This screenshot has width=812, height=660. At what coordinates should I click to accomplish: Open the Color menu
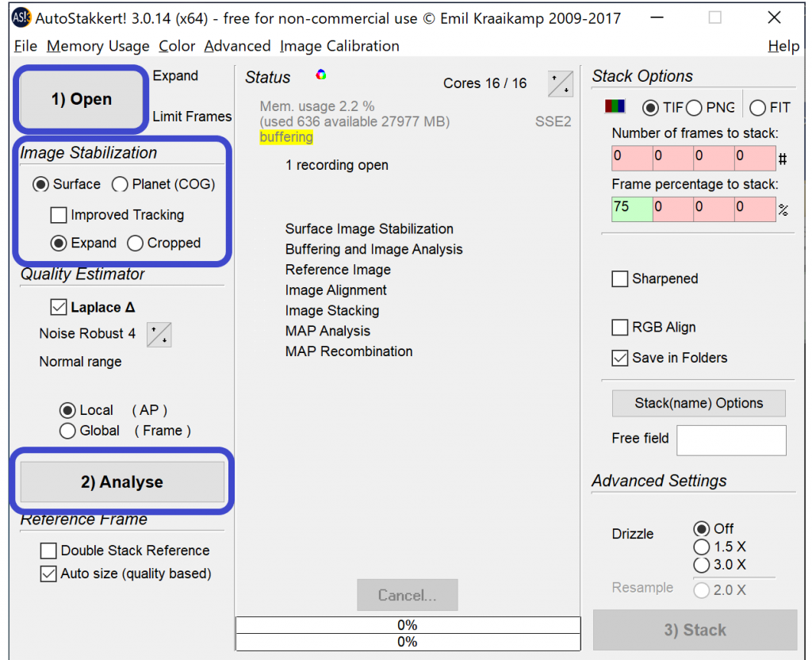click(x=177, y=46)
